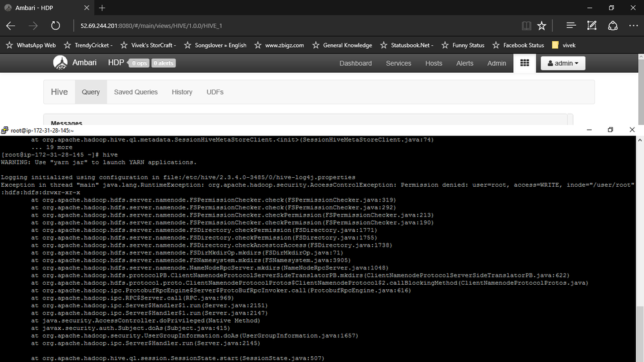This screenshot has width=644, height=362.
Task: Restore down the browser window
Action: click(x=611, y=8)
